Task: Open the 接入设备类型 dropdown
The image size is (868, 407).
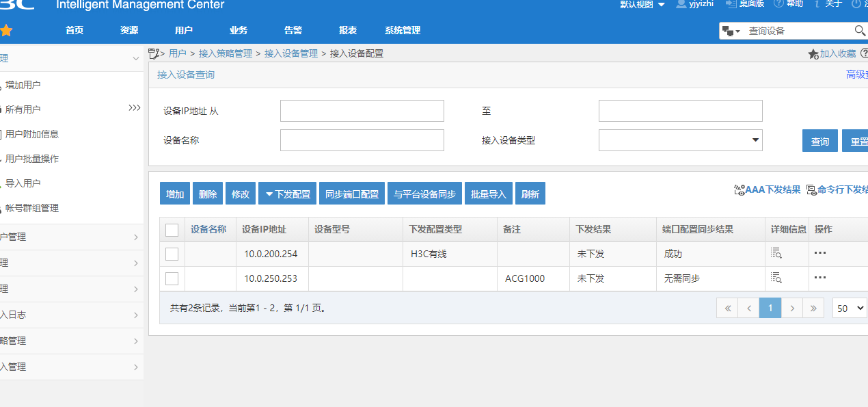Action: pyautogui.click(x=680, y=140)
